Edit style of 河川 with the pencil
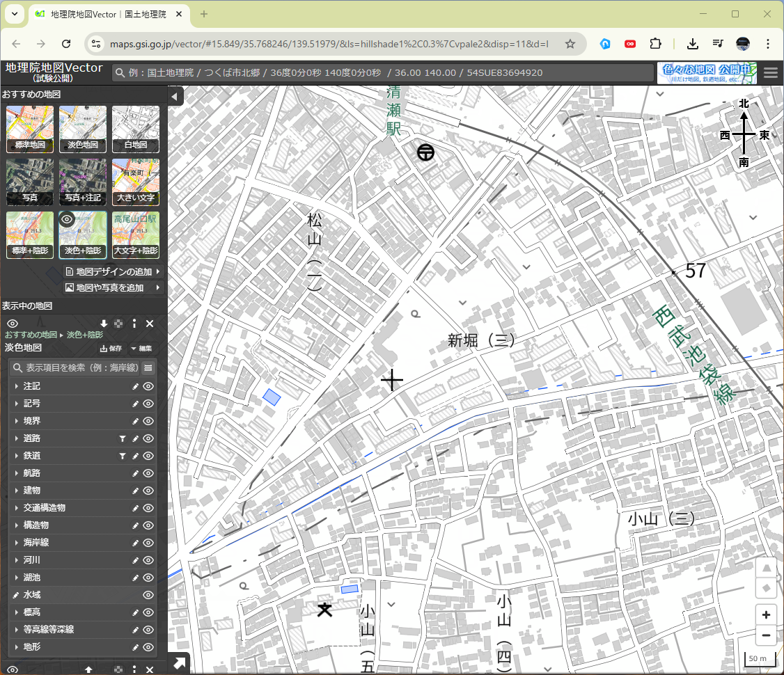 click(135, 561)
